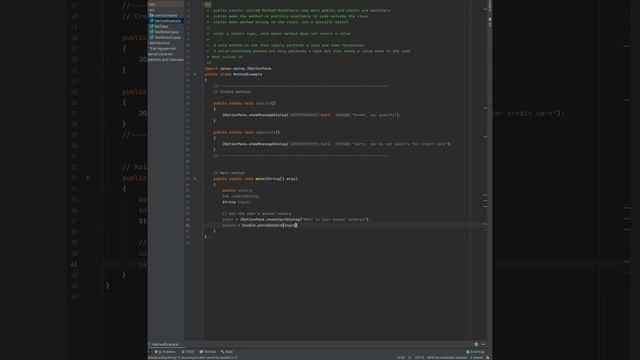The height and width of the screenshot is (360, 640).
Task: Click the Create methods comment
Action: click(232, 92)
